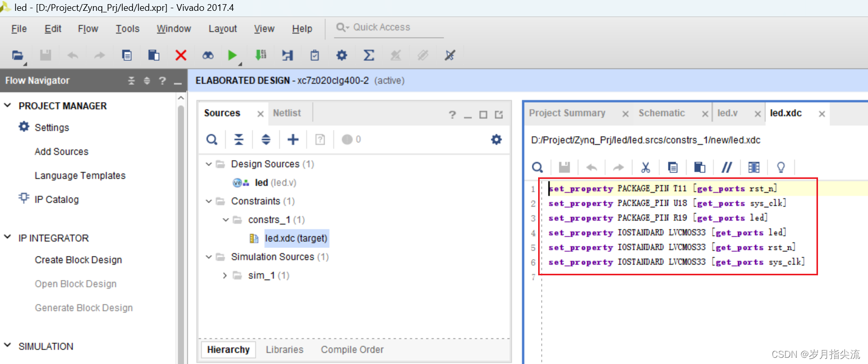Click the Add Sources plus icon
The height and width of the screenshot is (364, 868).
click(x=293, y=139)
